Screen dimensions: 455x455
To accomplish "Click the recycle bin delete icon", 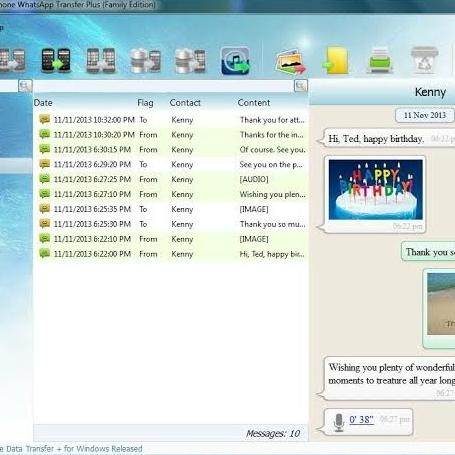I will (x=424, y=60).
